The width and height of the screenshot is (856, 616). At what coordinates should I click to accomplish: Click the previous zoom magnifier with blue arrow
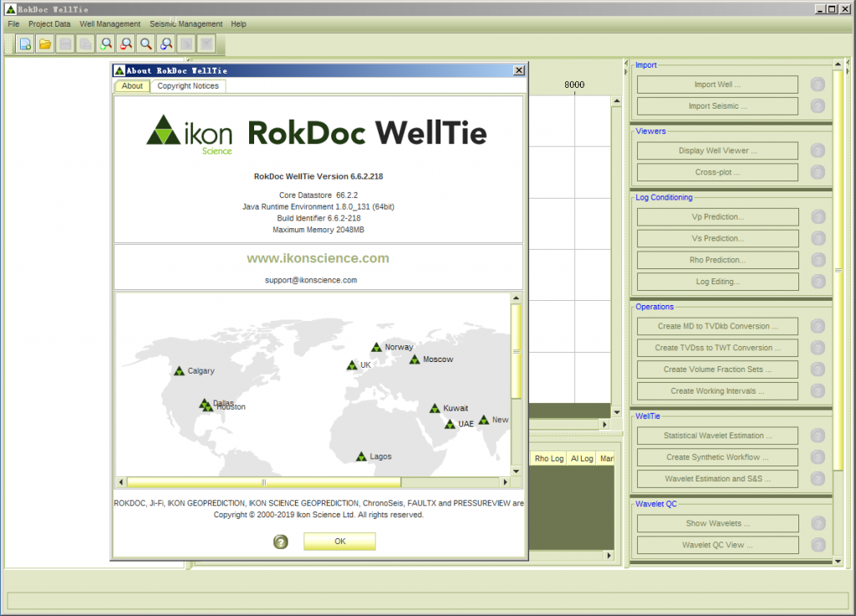[x=166, y=44]
